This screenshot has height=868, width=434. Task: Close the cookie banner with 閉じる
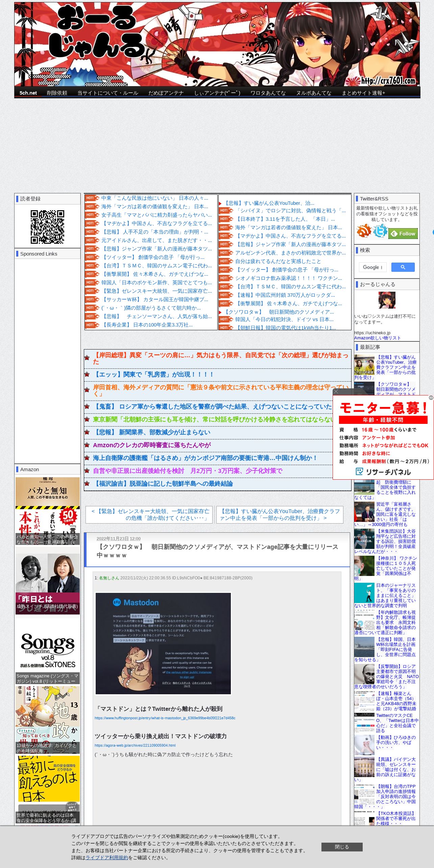pyautogui.click(x=342, y=847)
